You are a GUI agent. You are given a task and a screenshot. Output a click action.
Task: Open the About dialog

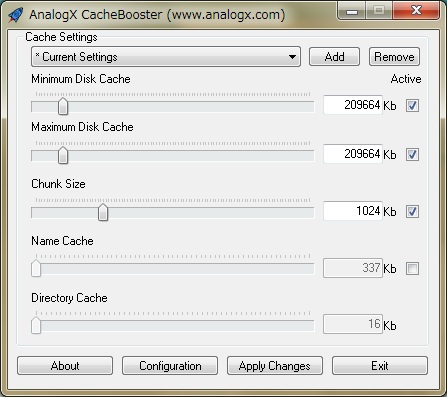65,366
